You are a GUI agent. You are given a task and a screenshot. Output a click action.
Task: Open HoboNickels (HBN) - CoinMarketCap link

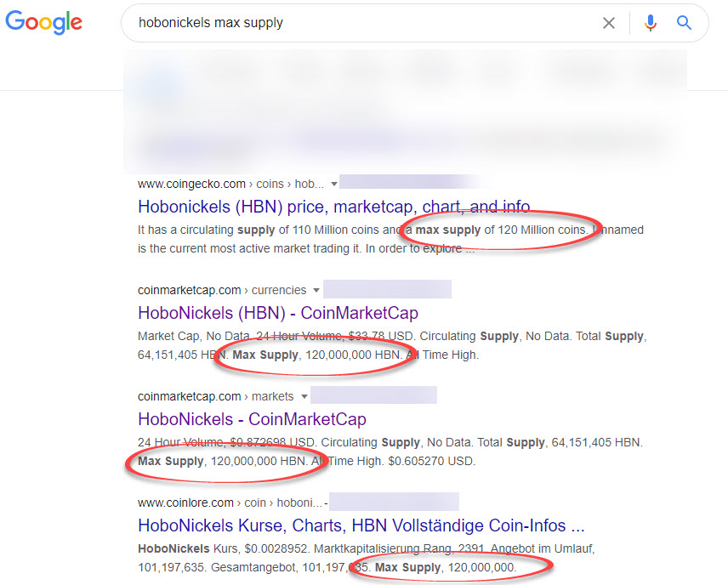pyautogui.click(x=278, y=313)
